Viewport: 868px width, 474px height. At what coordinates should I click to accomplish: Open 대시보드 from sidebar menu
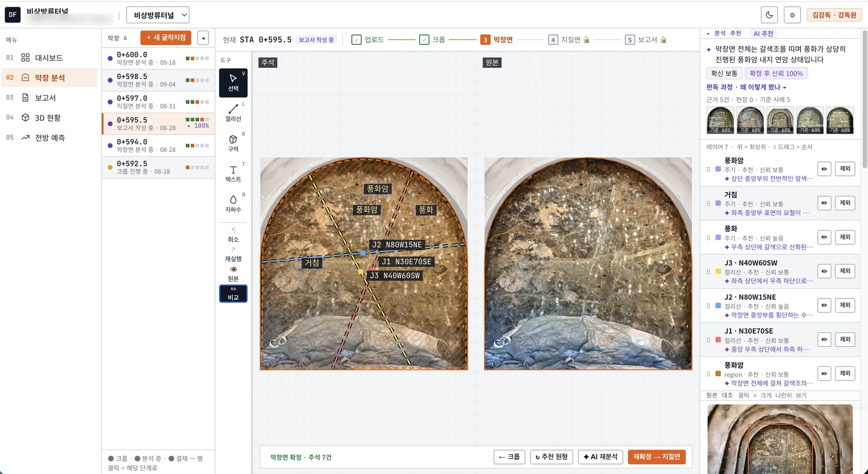click(49, 58)
